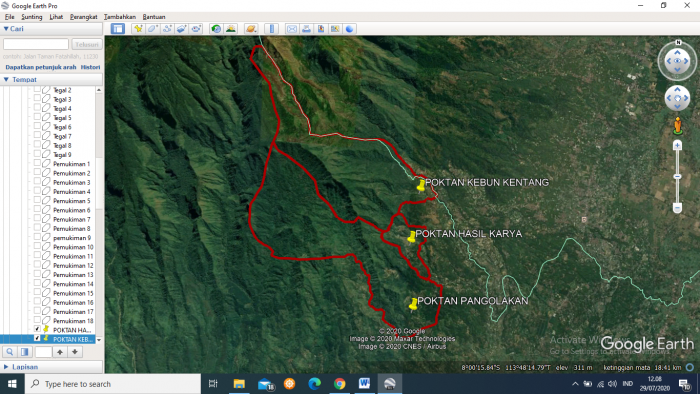This screenshot has height=394, width=700.
Task: Select the Add Polygon tool
Action: pos(153,29)
